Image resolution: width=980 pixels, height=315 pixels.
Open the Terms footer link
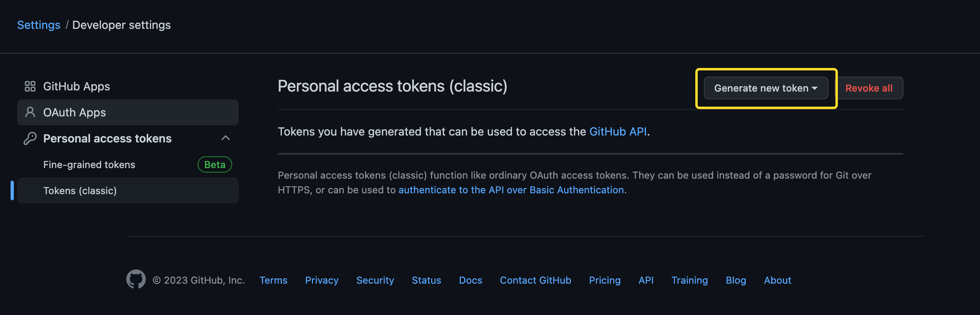(x=273, y=280)
